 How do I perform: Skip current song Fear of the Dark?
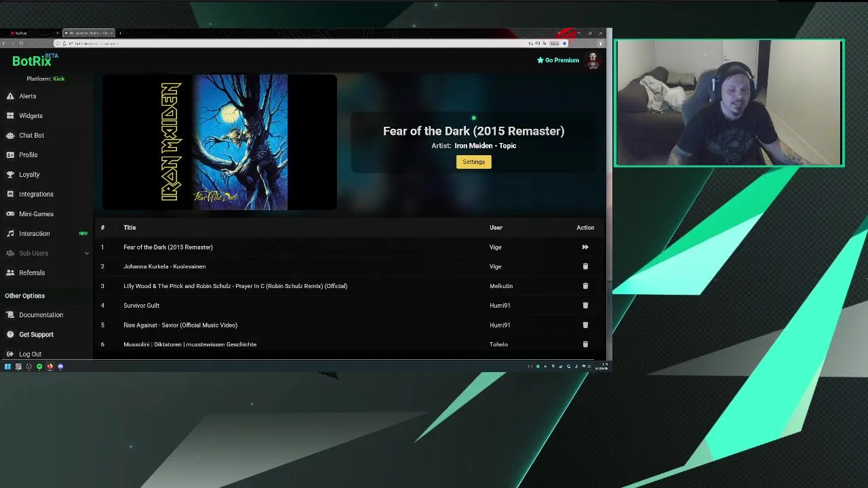(x=585, y=247)
